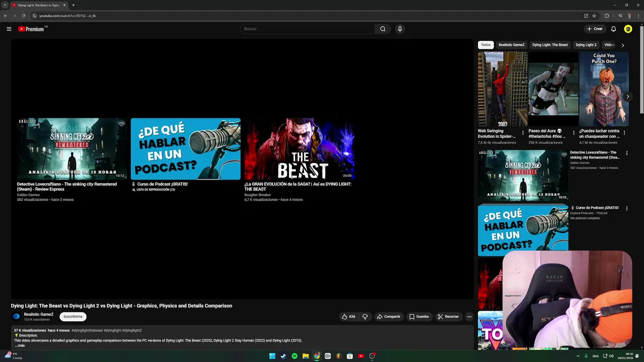The image size is (644, 362).
Task: Open the notifications bell
Action: pyautogui.click(x=613, y=29)
